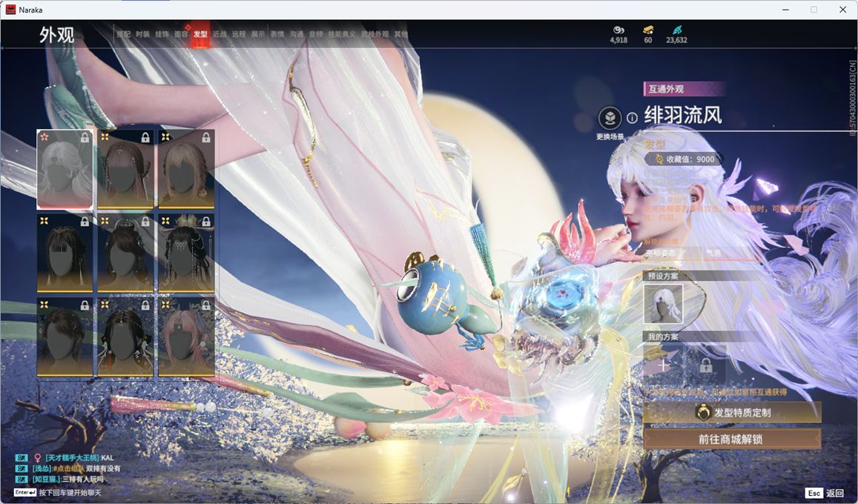Image resolution: width=858 pixels, height=504 pixels.
Task: Open the 技能奥义 tab
Action: (x=342, y=34)
